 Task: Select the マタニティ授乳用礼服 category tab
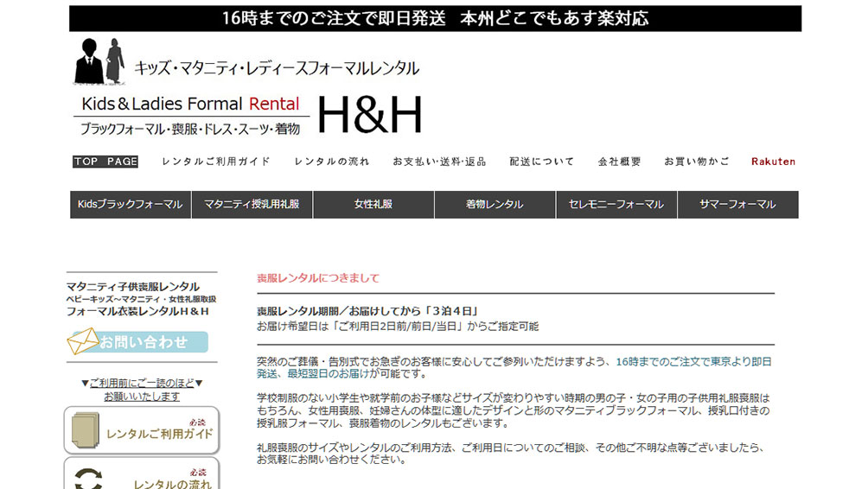tap(252, 205)
